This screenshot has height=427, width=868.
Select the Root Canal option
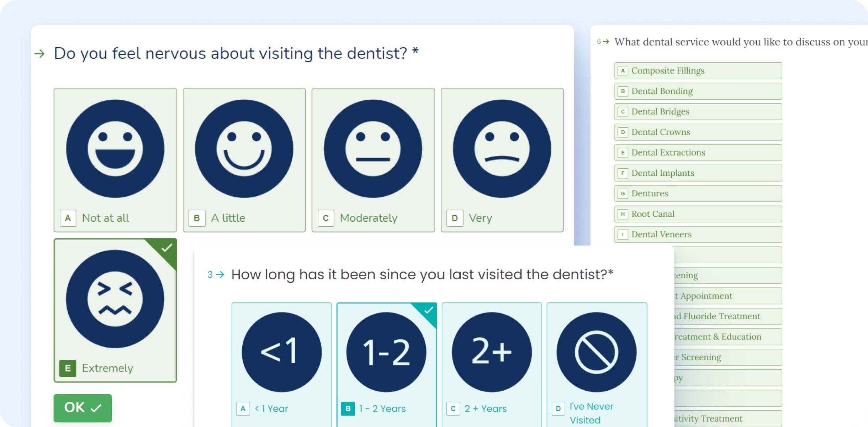coord(698,214)
